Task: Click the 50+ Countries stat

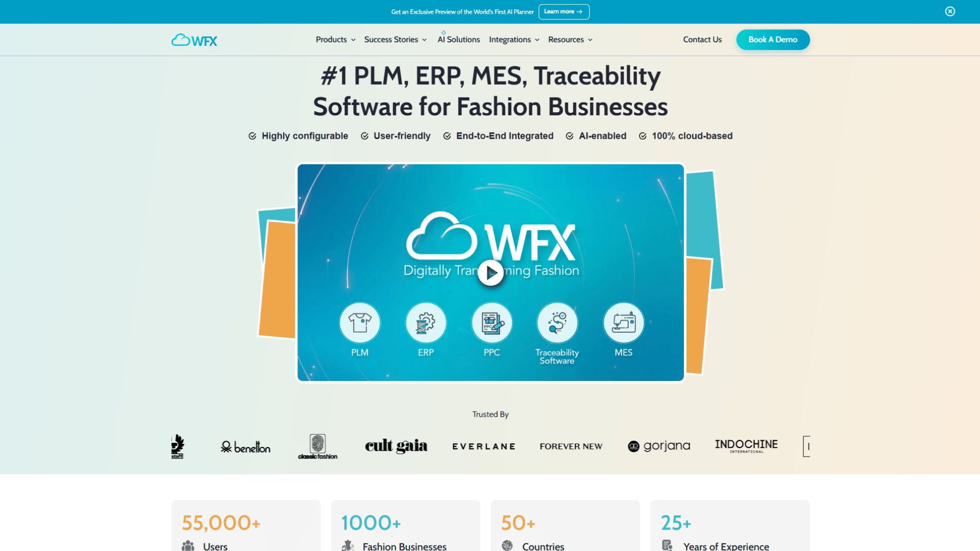Action: [566, 525]
